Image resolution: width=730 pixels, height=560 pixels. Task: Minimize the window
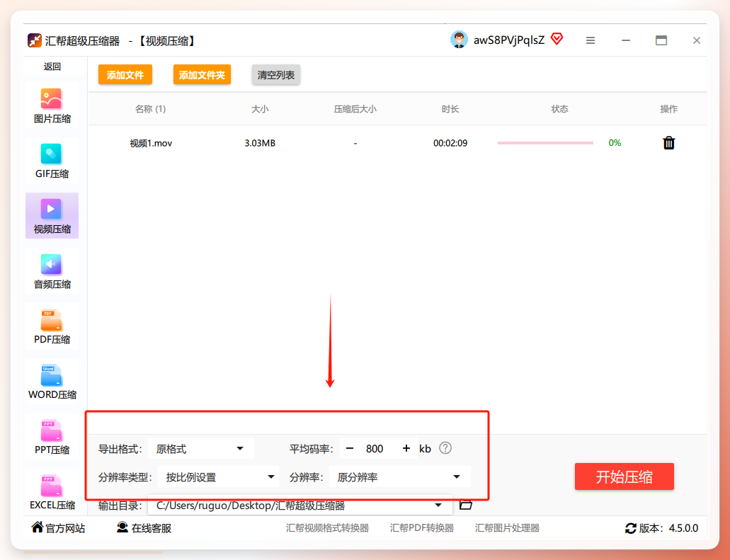626,40
